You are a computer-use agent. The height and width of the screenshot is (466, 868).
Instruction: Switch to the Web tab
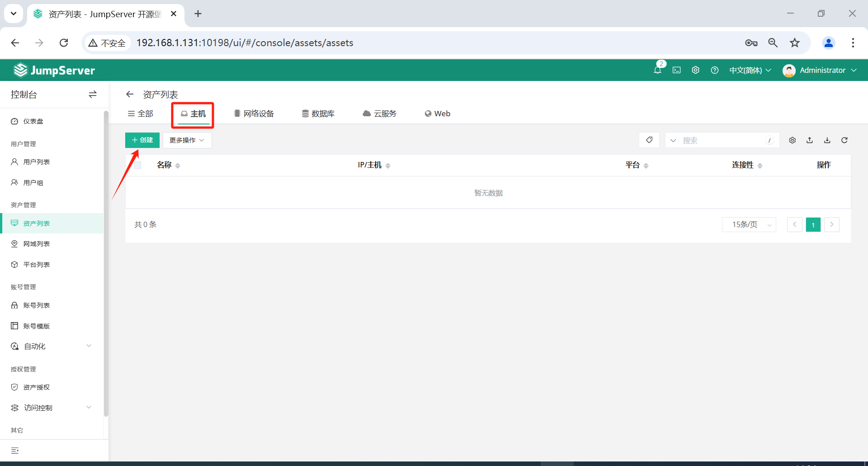(x=438, y=114)
